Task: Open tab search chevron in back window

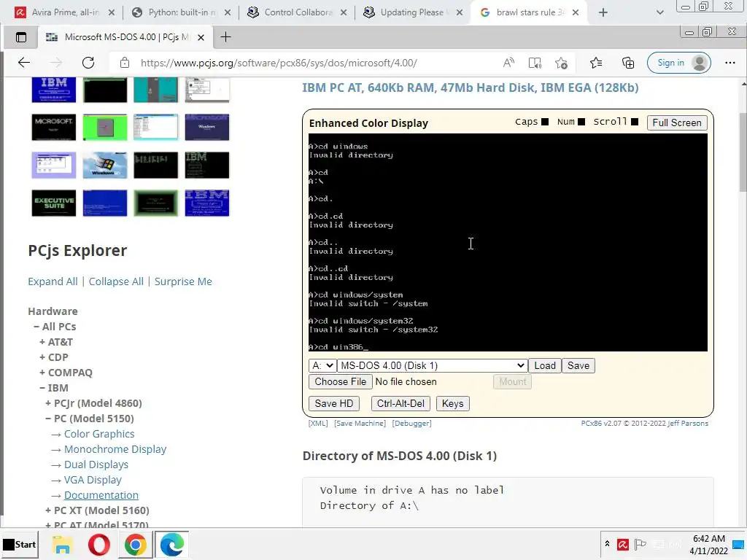Action: 659,12
